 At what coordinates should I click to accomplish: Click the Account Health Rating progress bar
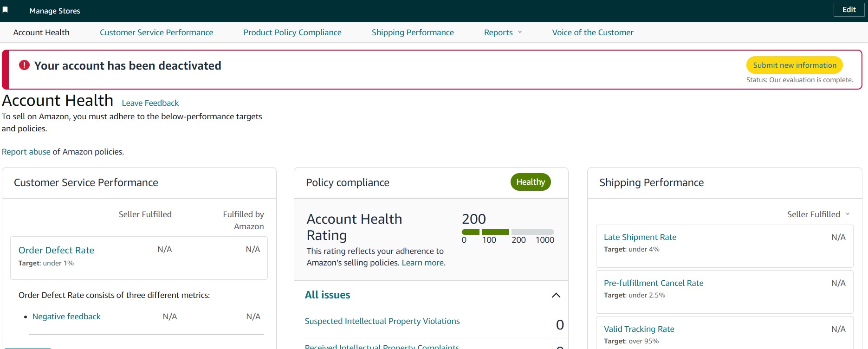[508, 232]
